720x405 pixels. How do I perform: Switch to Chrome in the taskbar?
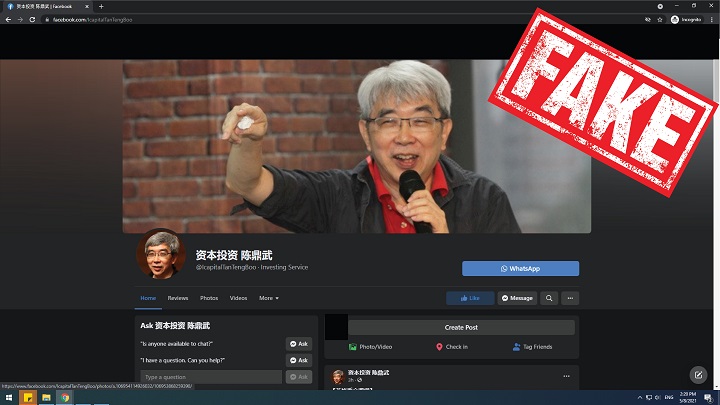click(x=65, y=398)
